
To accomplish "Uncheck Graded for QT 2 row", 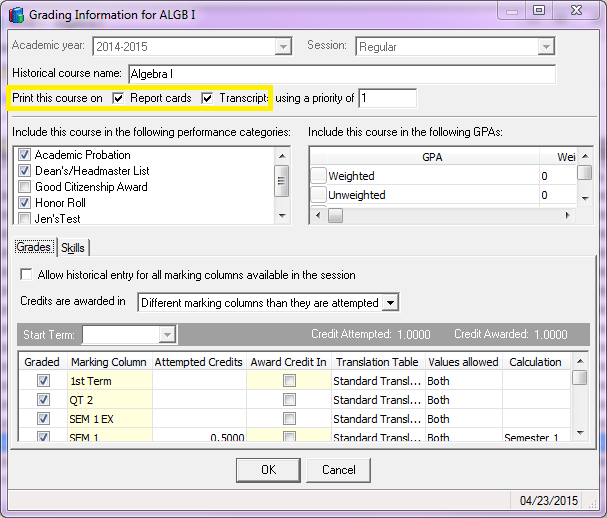I will (x=43, y=400).
